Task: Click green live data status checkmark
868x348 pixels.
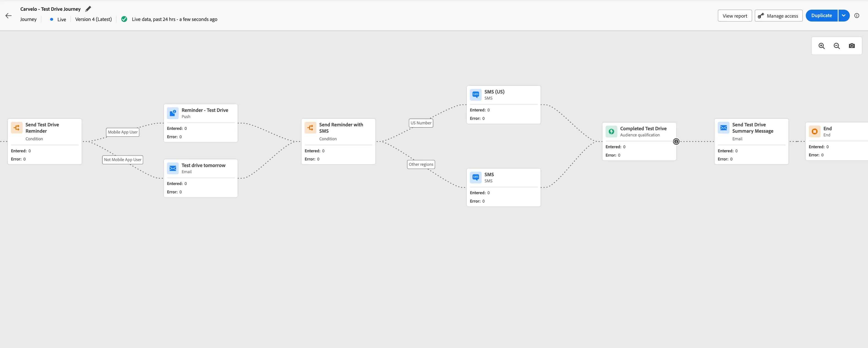Action: [124, 19]
